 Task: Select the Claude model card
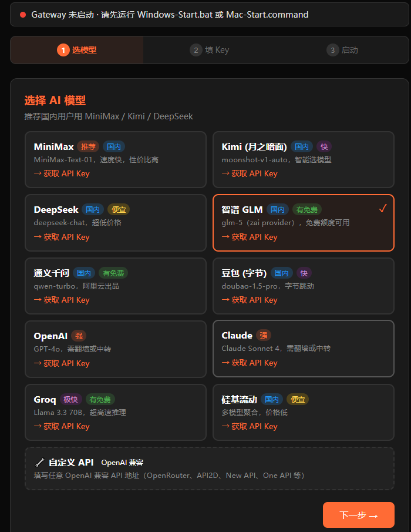[x=303, y=349]
